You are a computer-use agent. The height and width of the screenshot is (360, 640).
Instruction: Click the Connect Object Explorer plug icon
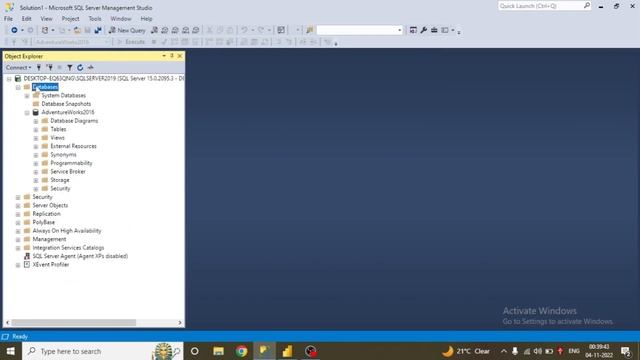coord(39,67)
